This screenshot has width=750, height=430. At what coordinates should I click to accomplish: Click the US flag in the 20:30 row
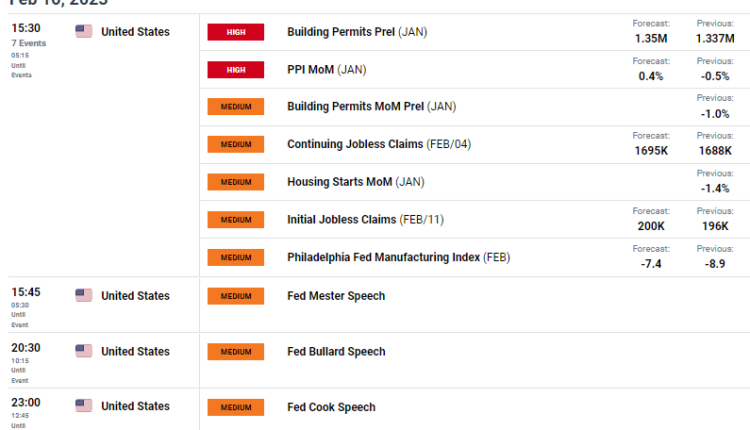(x=84, y=351)
